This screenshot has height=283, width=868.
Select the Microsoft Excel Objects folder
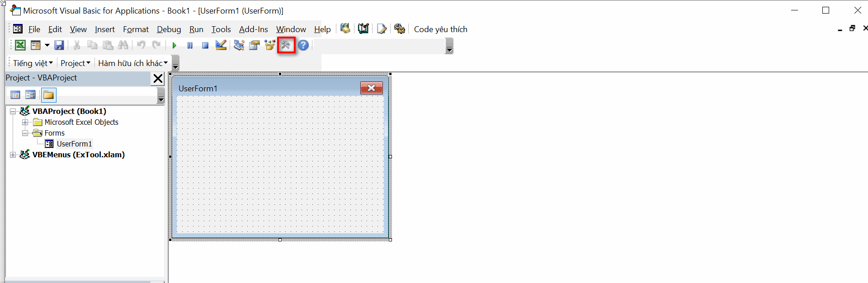click(x=81, y=122)
